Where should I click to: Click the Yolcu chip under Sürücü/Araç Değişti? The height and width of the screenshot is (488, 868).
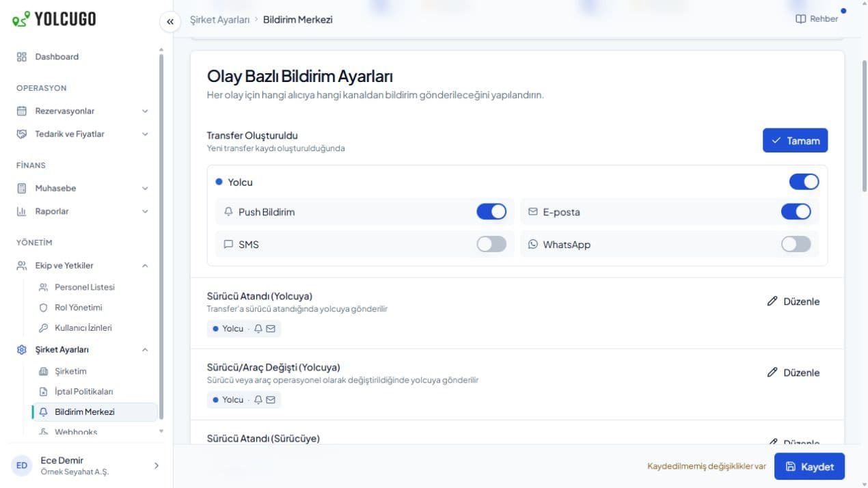point(244,400)
